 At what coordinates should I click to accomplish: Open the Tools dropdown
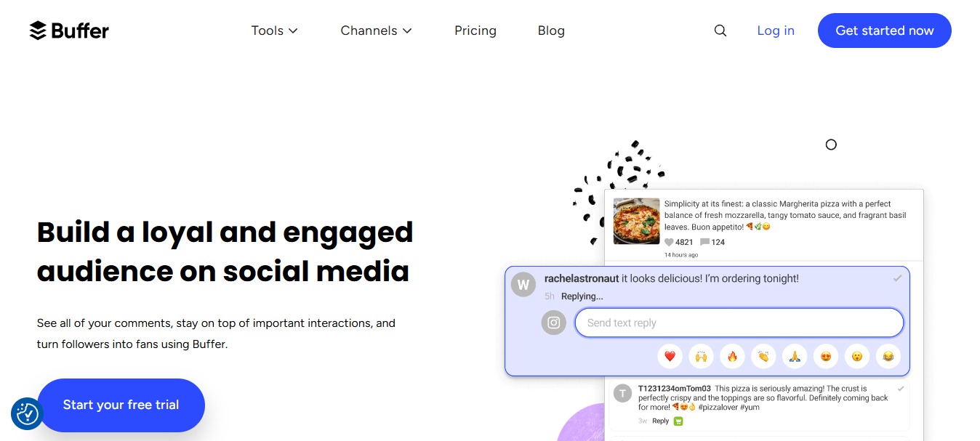point(275,31)
